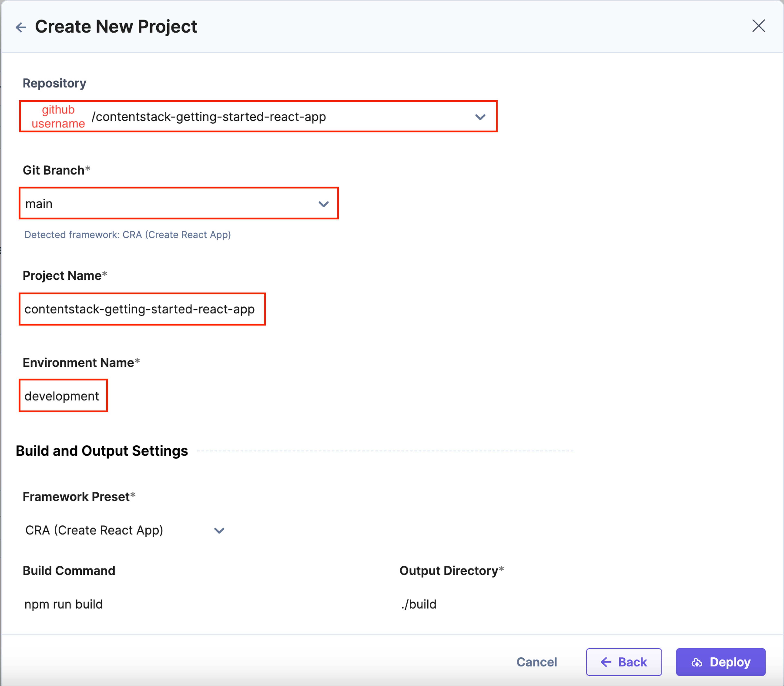Expand the Framework Preset chevron
This screenshot has width=784, height=686.
219,530
